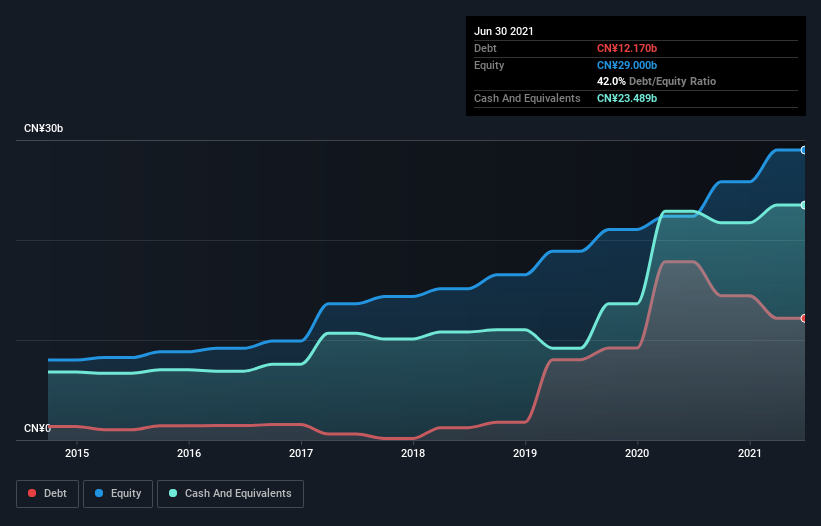Click the Jun 30 2021 tooltip date
Viewport: 821px width, 526px height.
pos(504,31)
